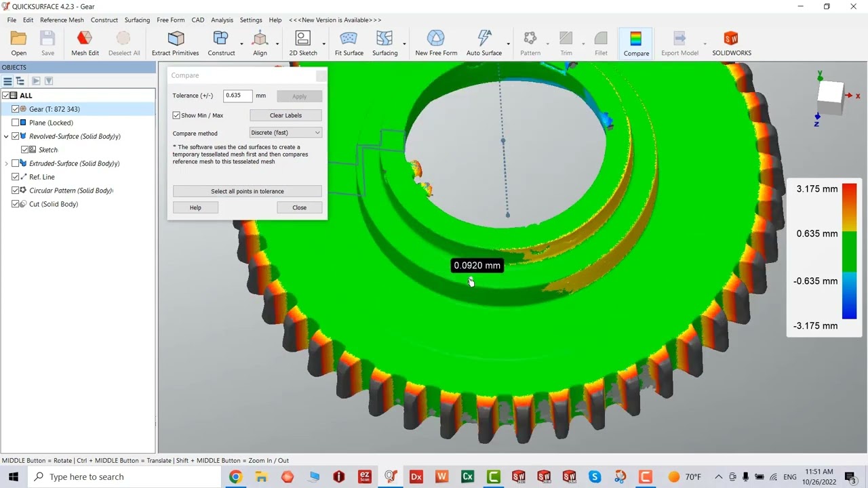This screenshot has height=488, width=868.
Task: Show hidden system tray icons
Action: pos(718,476)
